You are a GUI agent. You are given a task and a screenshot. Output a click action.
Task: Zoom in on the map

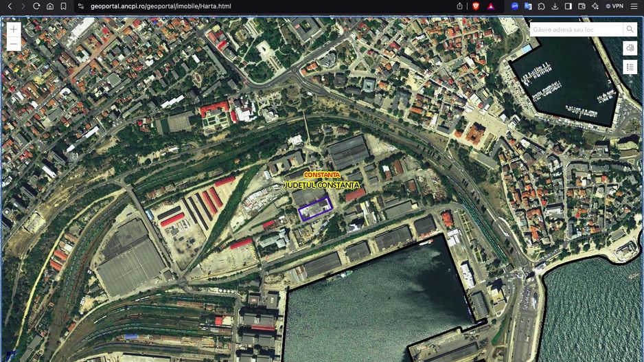[14, 30]
